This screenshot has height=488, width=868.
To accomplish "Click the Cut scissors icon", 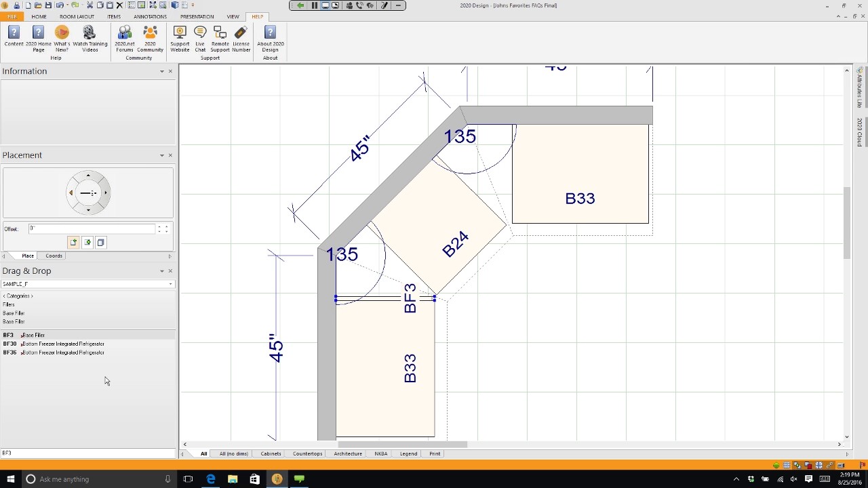I will (x=90, y=5).
